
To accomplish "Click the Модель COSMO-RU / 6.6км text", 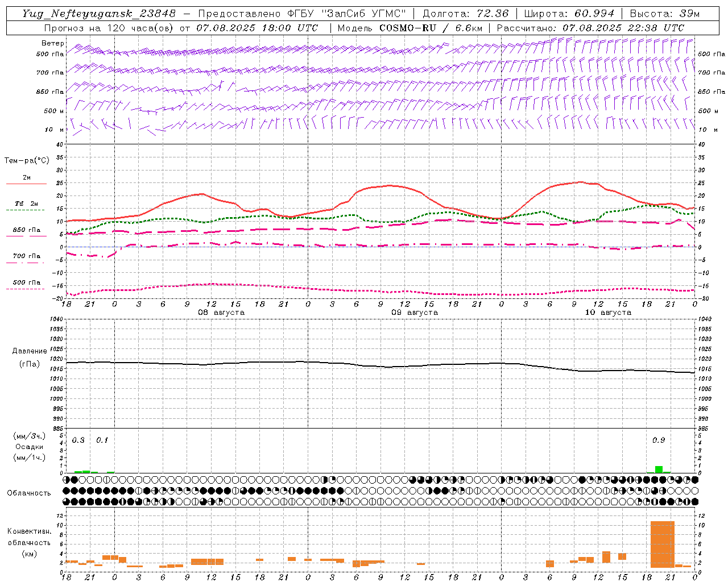I will (x=410, y=28).
